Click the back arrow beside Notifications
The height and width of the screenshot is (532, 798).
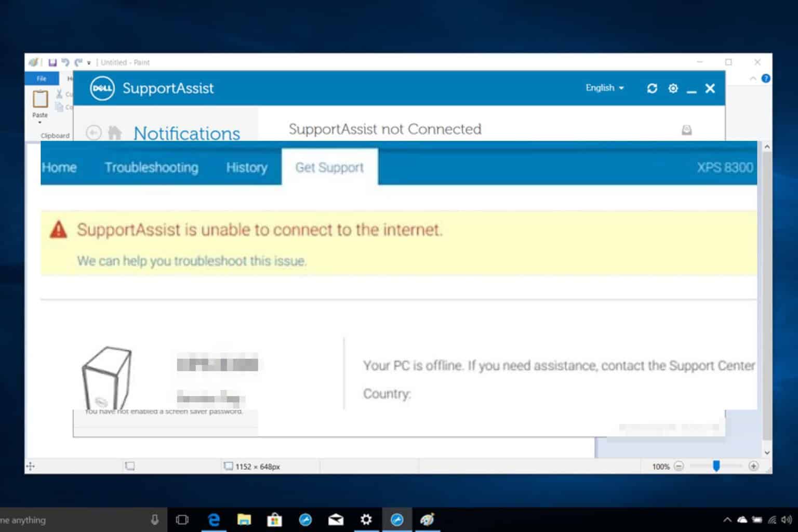[x=94, y=133]
